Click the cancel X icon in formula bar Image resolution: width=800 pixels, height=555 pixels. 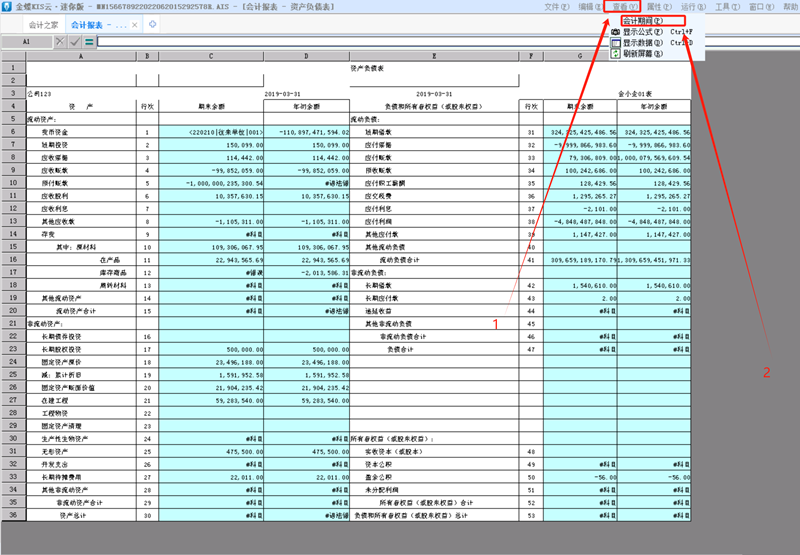[60, 42]
